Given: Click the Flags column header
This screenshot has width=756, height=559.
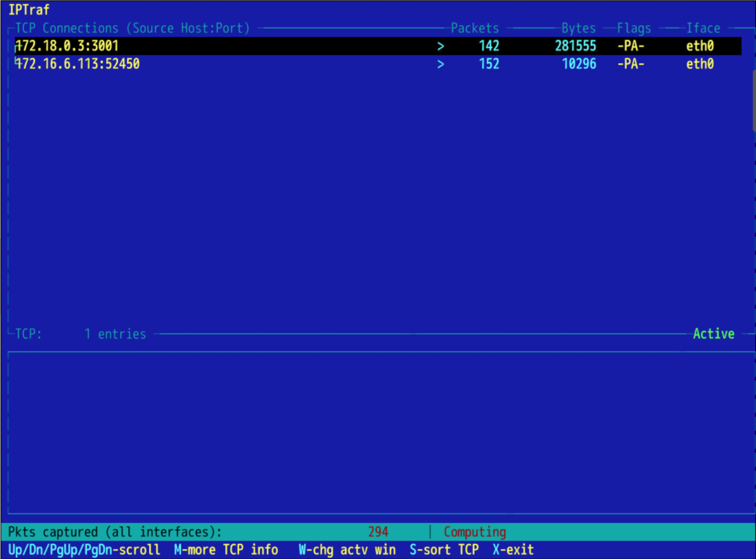Looking at the screenshot, I should 634,28.
